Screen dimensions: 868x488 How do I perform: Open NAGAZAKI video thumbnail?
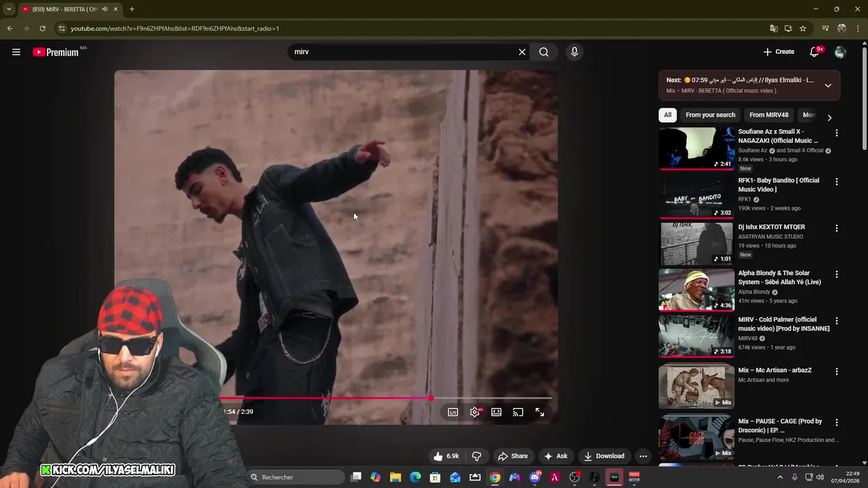(696, 148)
